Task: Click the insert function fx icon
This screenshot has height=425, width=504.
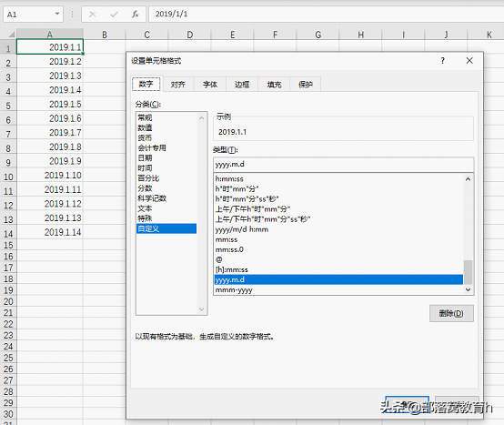Action: click(x=136, y=15)
